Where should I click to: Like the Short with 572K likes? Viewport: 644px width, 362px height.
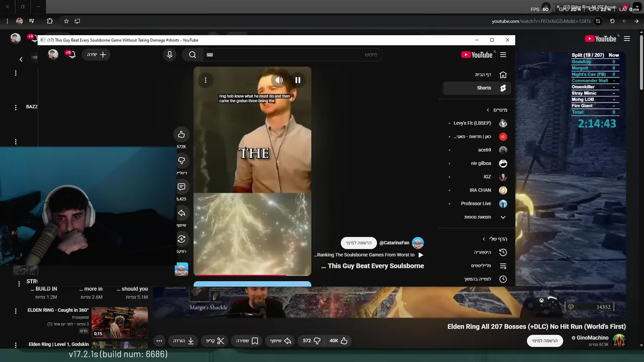tap(182, 134)
